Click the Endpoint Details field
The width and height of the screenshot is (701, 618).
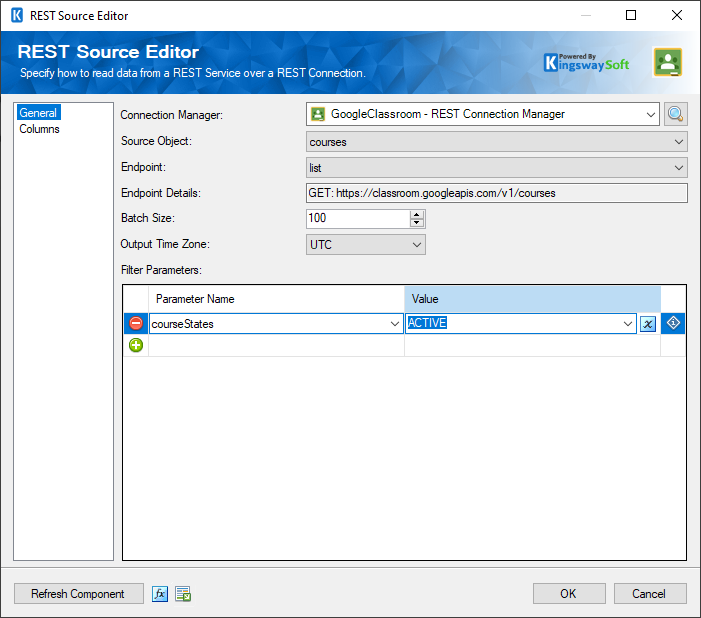point(497,193)
